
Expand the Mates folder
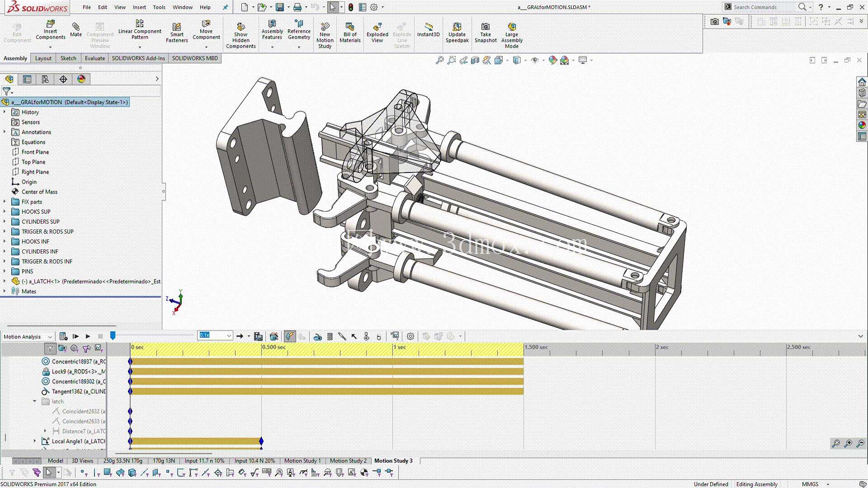(5, 291)
